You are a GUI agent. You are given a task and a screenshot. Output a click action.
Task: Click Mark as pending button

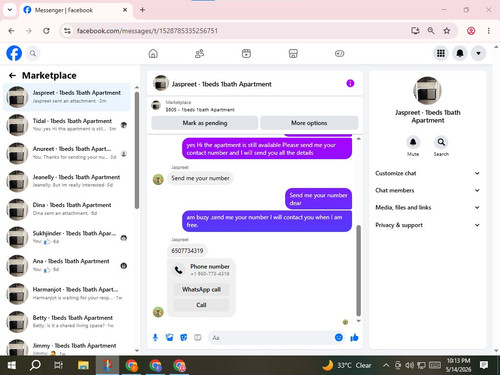click(205, 123)
